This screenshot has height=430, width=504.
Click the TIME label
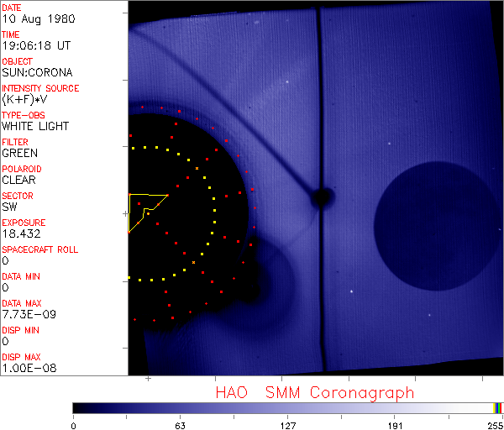coord(11,34)
